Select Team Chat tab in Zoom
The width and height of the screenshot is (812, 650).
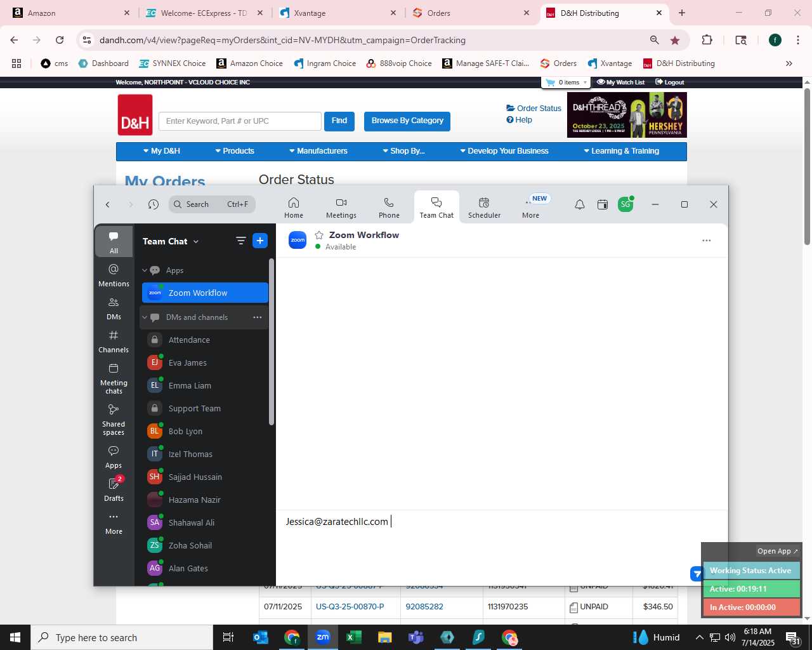436,208
